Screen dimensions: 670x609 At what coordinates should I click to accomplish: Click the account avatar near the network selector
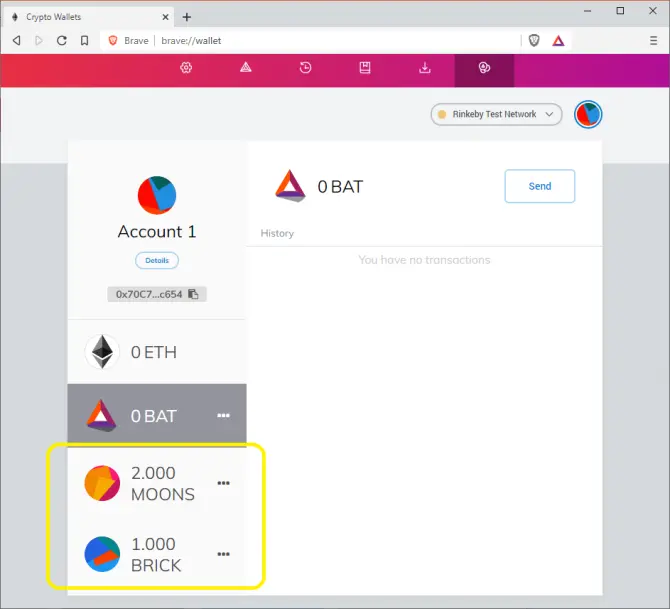coord(588,115)
